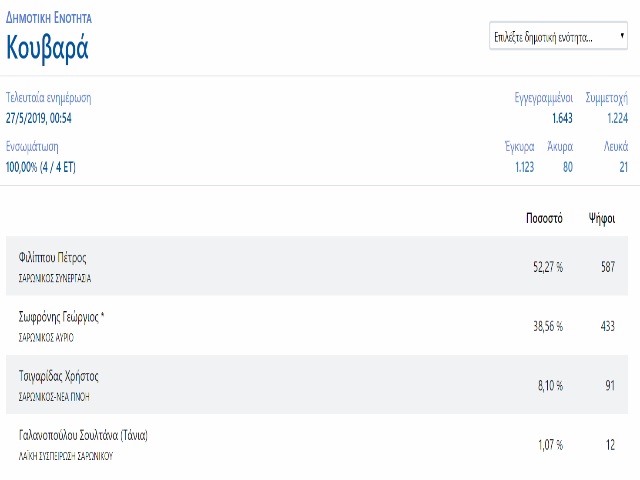This screenshot has width=640, height=480.
Task: Select candidate Τσιγαρίδας Χρήστος row
Action: coord(317,384)
